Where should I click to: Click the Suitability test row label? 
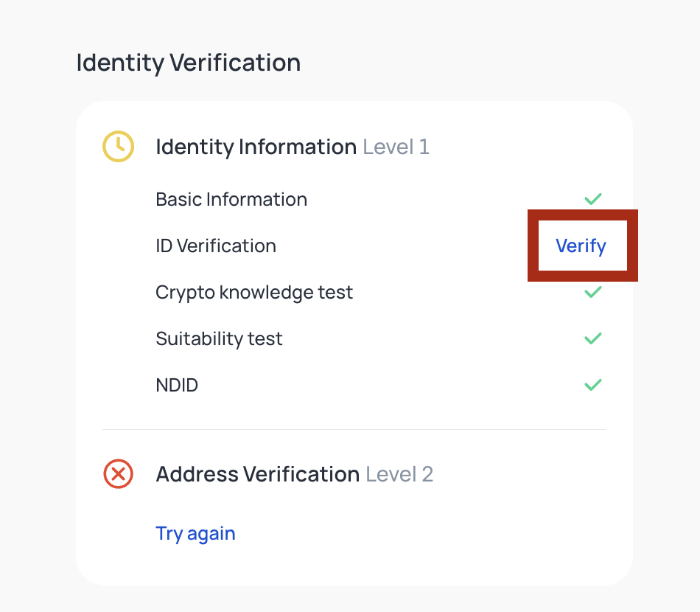pos(219,338)
